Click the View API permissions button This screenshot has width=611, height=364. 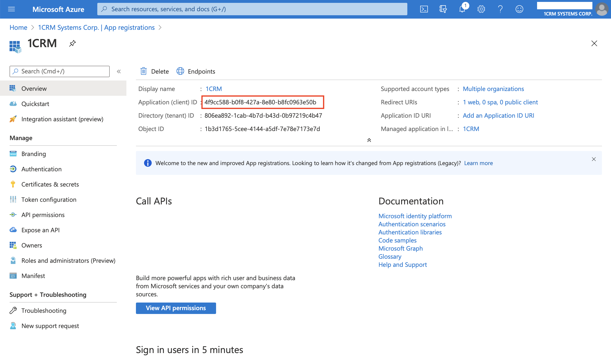tap(176, 308)
